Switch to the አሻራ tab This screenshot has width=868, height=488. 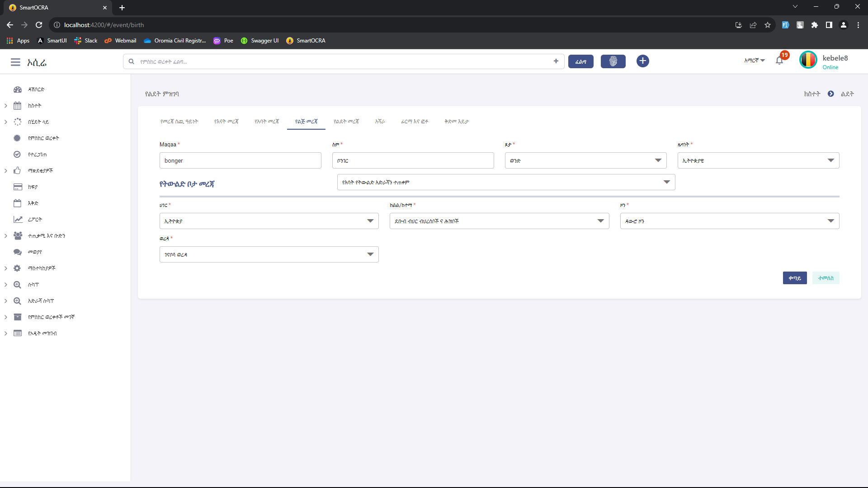(x=380, y=122)
